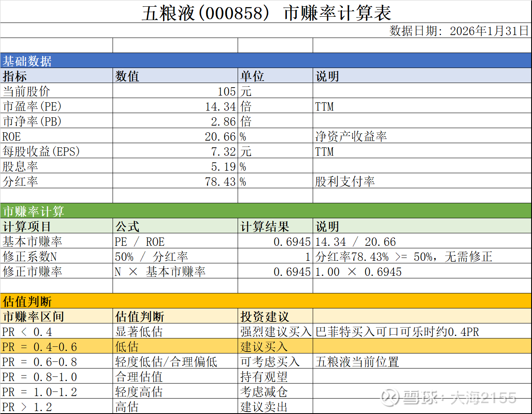
Task: Select the 建议买入 advice cell
Action: pyautogui.click(x=275, y=346)
